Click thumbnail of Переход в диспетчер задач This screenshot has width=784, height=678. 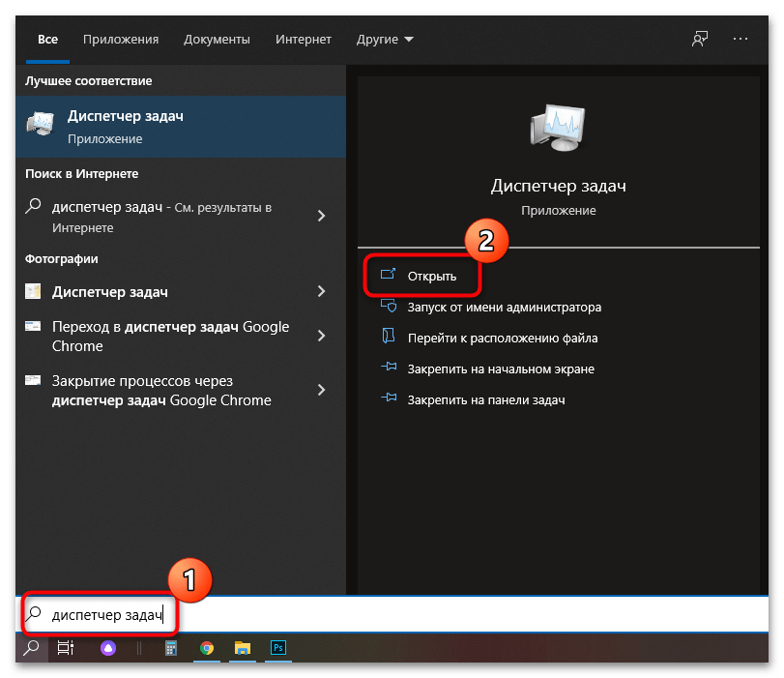tap(33, 326)
